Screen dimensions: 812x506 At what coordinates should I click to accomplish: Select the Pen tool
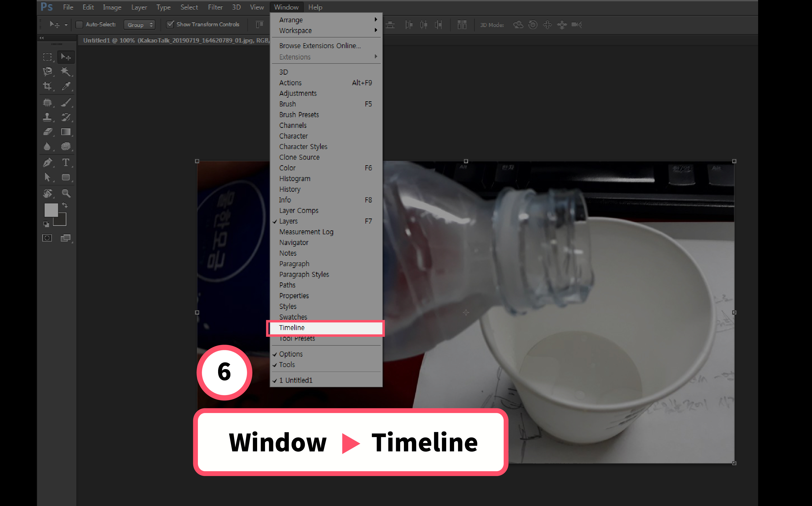47,163
